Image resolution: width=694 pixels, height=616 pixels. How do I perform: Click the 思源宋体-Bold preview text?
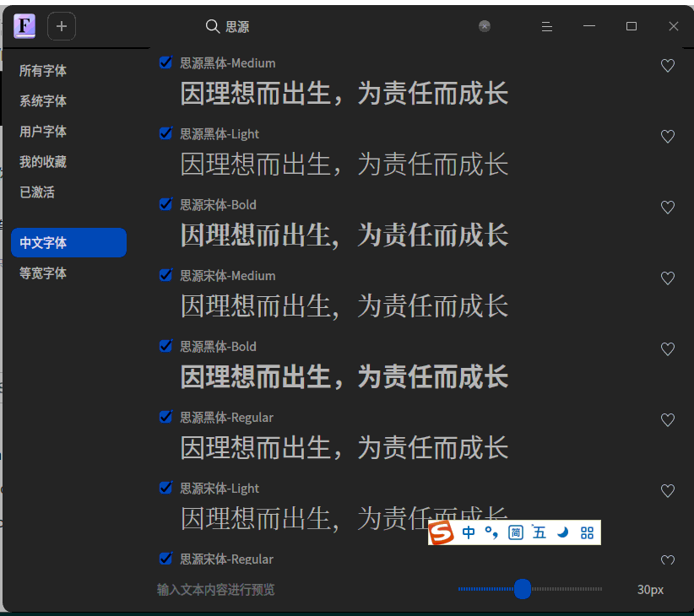coord(344,235)
